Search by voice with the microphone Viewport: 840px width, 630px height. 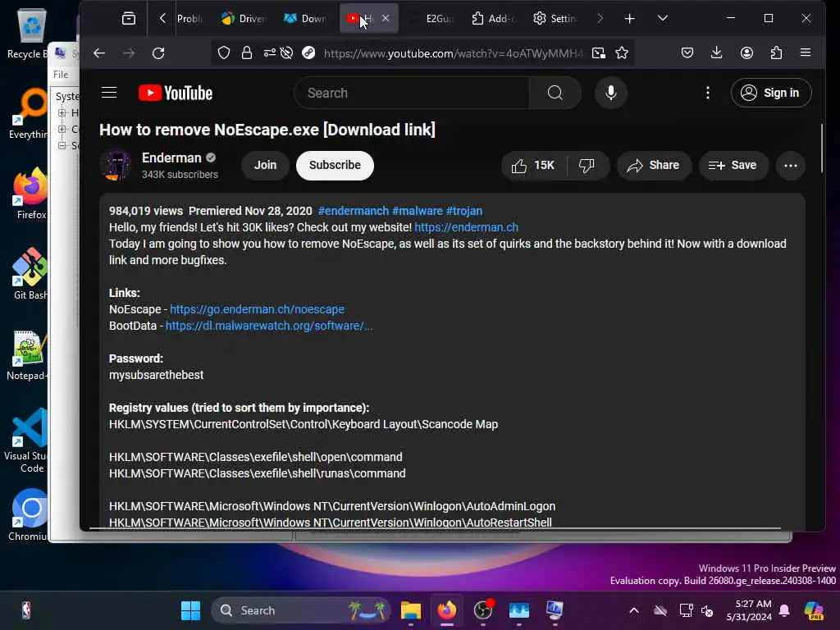pos(610,93)
